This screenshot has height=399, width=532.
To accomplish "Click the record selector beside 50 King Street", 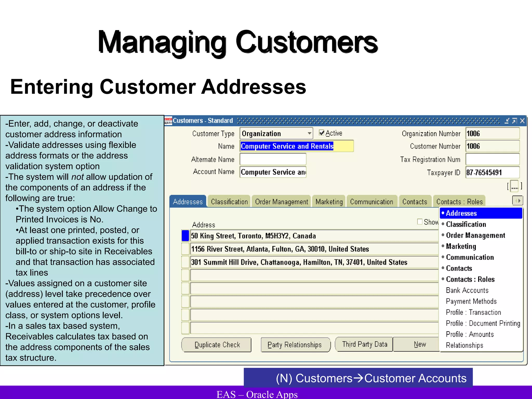I will [185, 236].
